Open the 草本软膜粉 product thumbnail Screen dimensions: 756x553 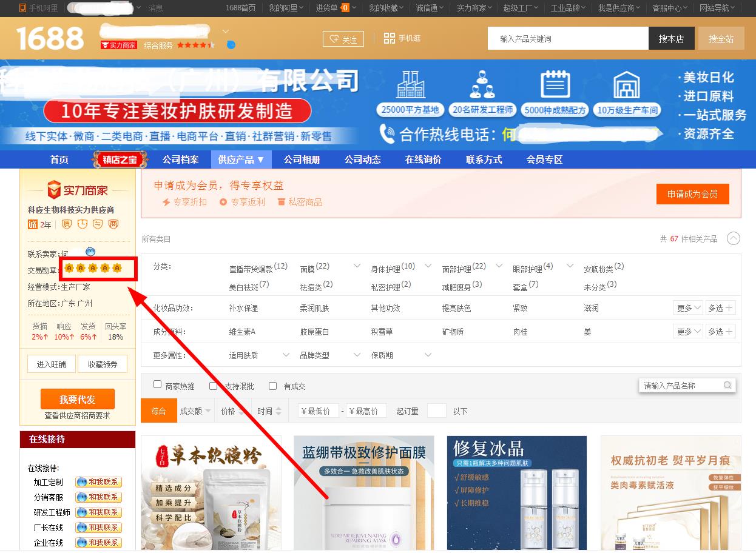(211, 492)
